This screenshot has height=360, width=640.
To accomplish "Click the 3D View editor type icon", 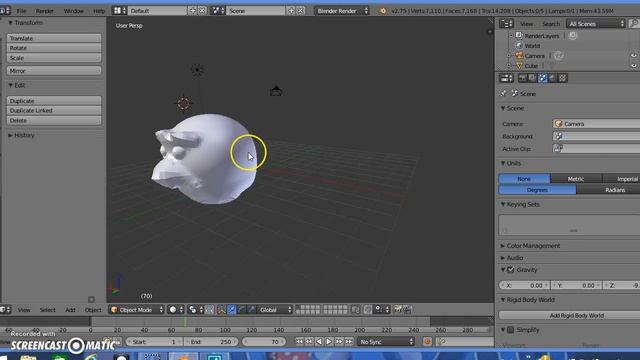I will 5,310.
